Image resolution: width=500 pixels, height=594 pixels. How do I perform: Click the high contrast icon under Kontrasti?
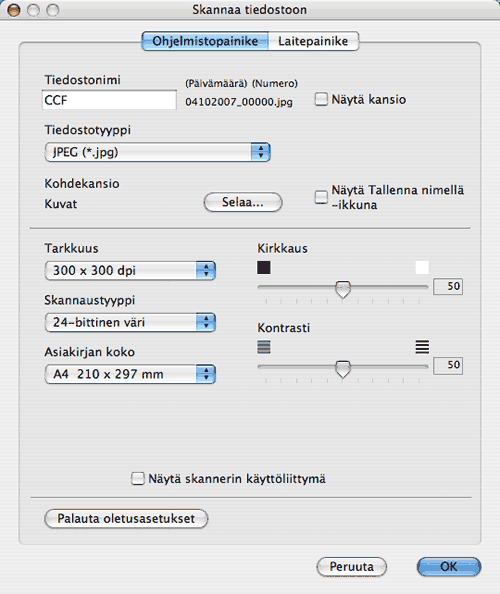[422, 347]
